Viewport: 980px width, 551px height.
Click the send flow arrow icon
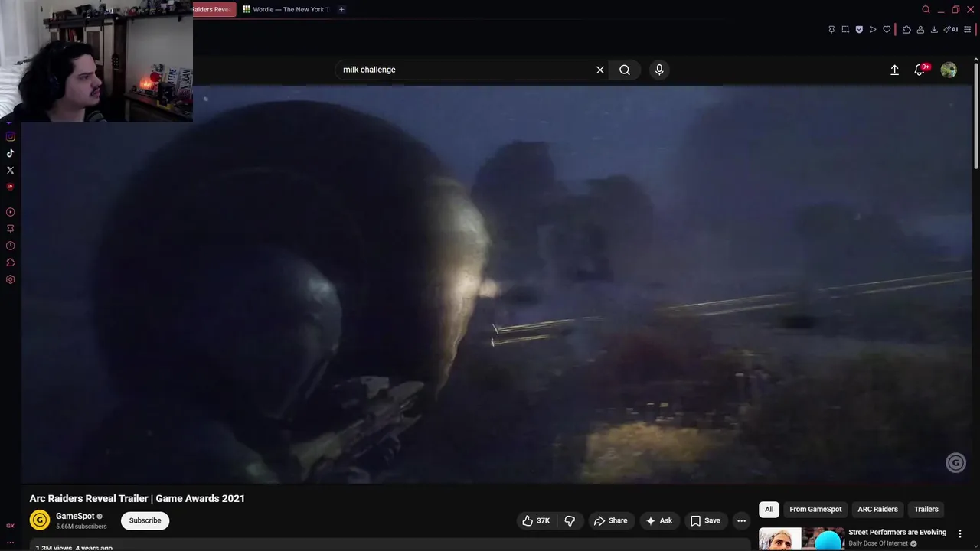click(x=873, y=29)
